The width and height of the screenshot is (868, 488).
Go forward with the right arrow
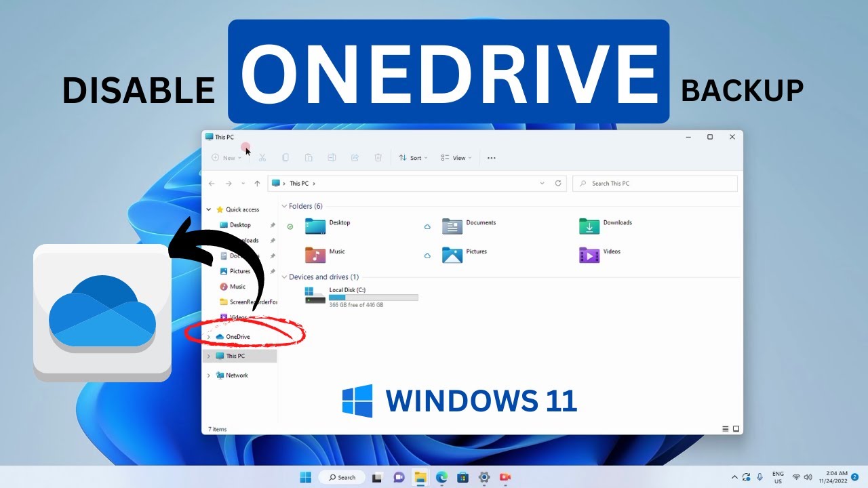pyautogui.click(x=229, y=183)
